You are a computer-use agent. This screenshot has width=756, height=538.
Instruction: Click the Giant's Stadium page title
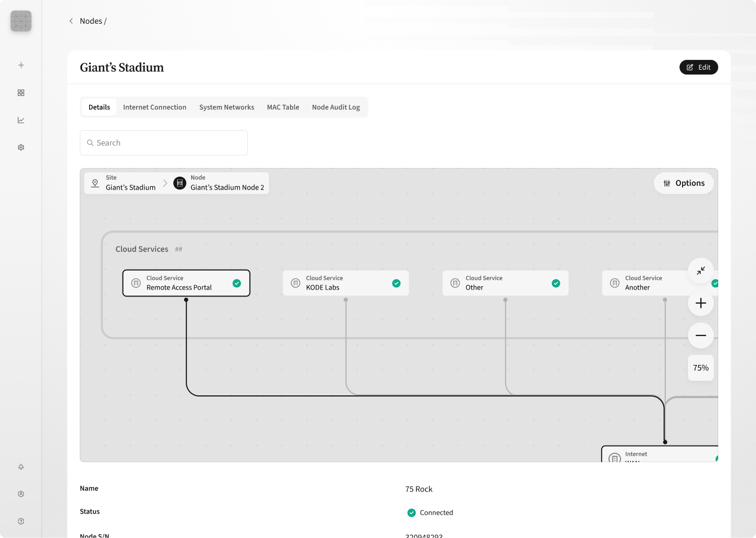point(122,68)
